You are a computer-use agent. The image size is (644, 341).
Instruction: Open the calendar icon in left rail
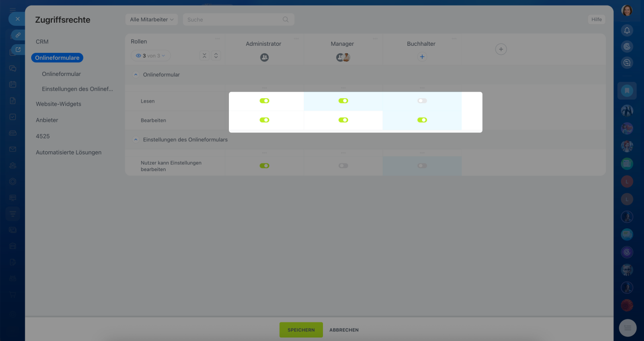(13, 84)
